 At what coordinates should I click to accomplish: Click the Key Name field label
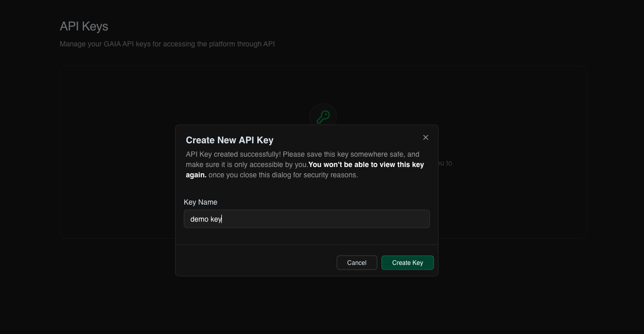[201, 202]
